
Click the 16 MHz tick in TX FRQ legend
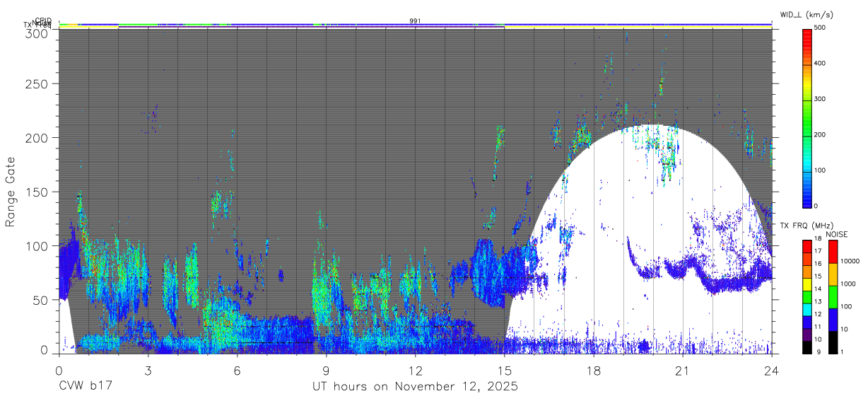pyautogui.click(x=819, y=264)
